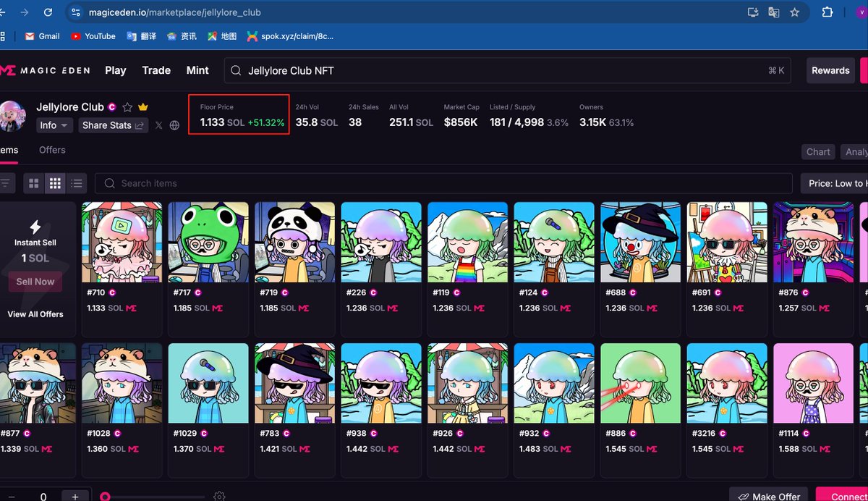Switch to the Offers tab
Screen dimensions: 868x501
[52, 150]
